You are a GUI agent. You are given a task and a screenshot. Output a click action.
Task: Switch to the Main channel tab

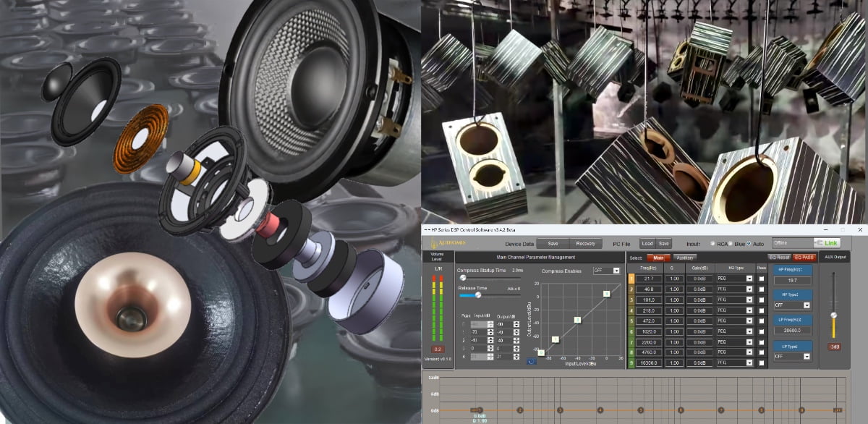pyautogui.click(x=658, y=257)
